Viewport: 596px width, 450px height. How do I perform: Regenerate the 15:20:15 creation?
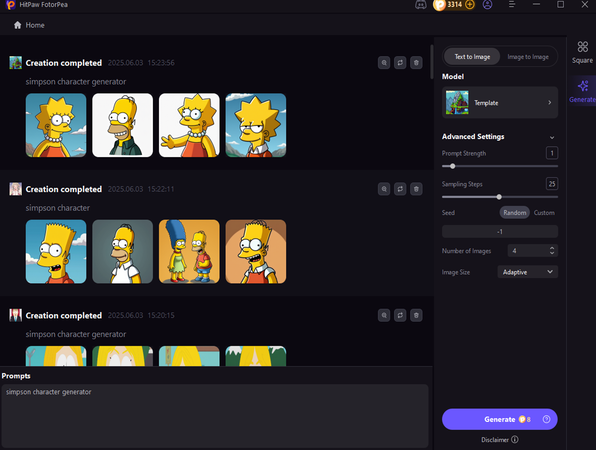(x=400, y=315)
